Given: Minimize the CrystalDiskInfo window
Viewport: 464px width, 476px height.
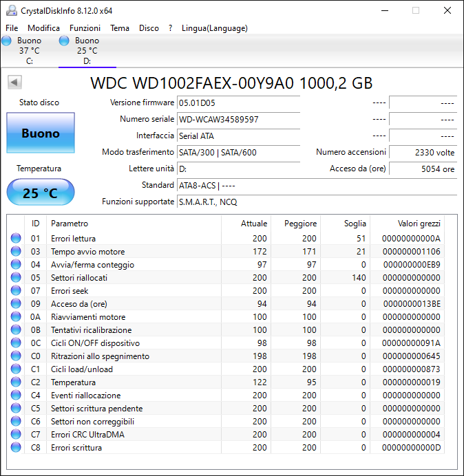Looking at the screenshot, I should [385, 10].
